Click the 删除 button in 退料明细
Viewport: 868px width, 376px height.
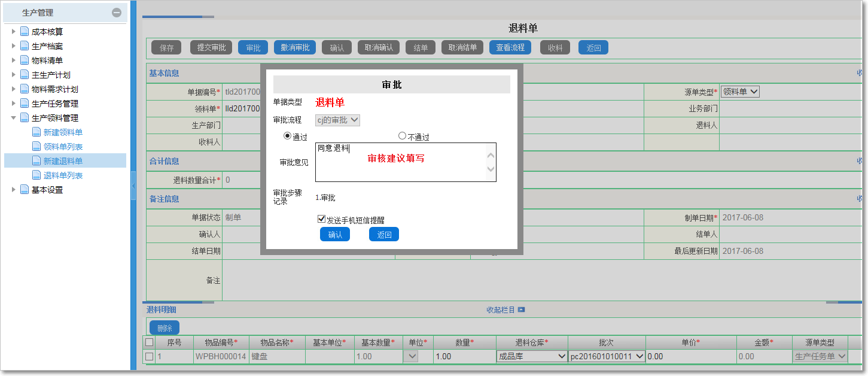click(163, 328)
